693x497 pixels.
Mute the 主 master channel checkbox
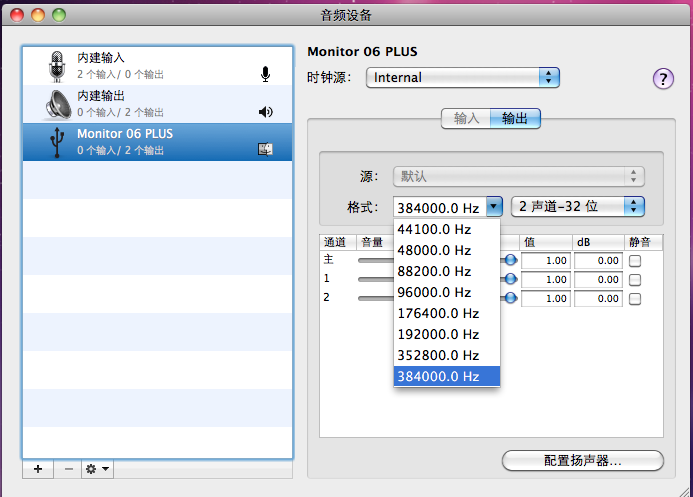click(635, 261)
